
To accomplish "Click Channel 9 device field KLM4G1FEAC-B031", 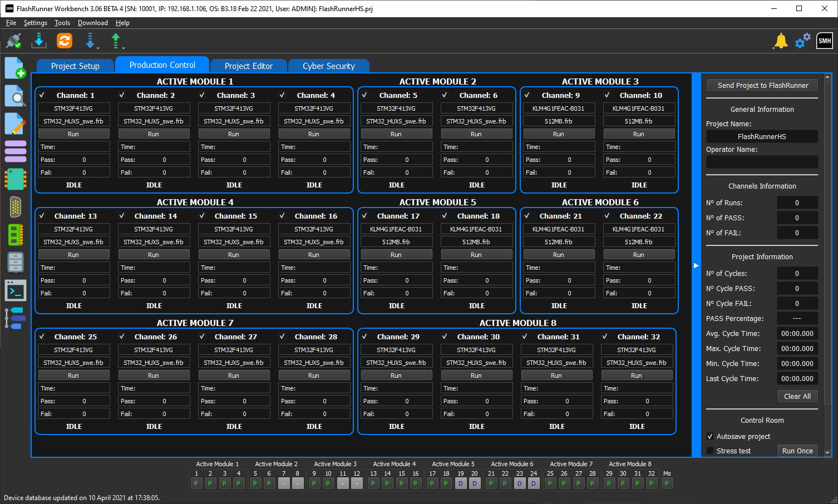I will click(559, 108).
